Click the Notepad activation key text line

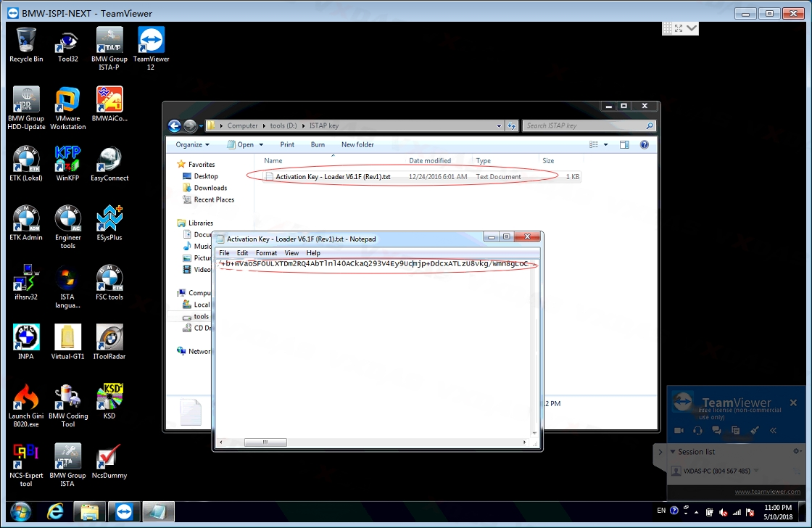tap(374, 264)
